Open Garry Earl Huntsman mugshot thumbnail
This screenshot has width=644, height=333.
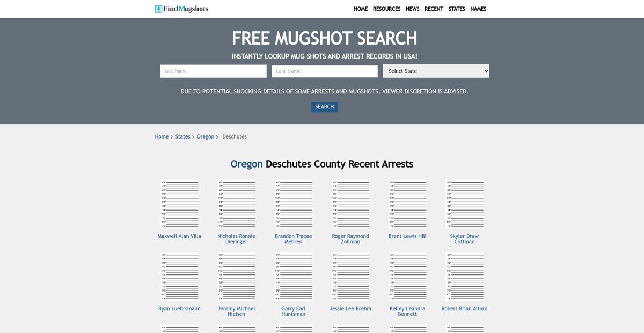click(x=293, y=277)
